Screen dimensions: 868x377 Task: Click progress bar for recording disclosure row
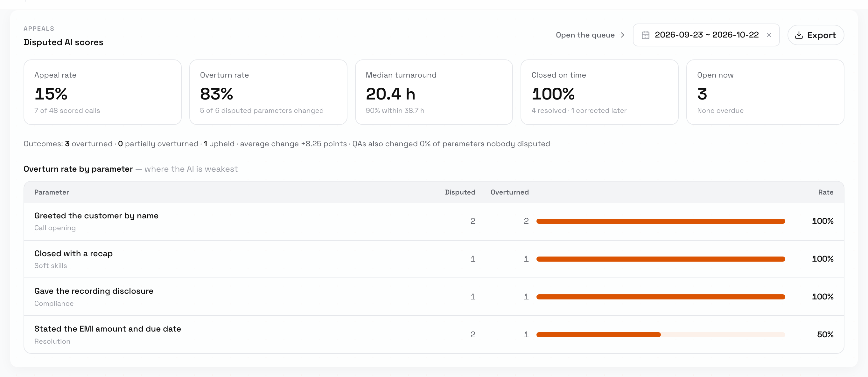[x=661, y=297]
